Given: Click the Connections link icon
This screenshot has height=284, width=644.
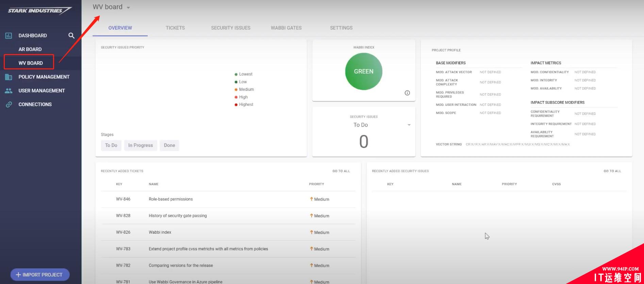Looking at the screenshot, I should (x=9, y=104).
